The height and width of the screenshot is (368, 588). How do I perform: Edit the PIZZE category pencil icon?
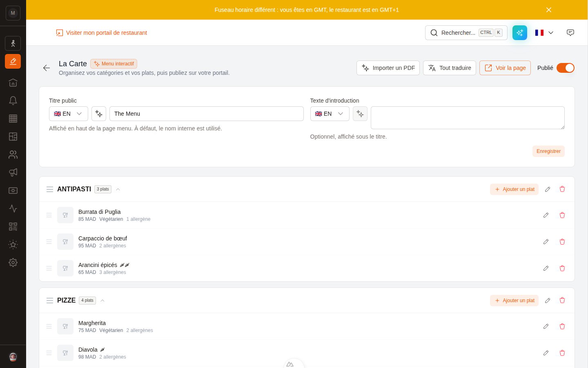point(548,301)
